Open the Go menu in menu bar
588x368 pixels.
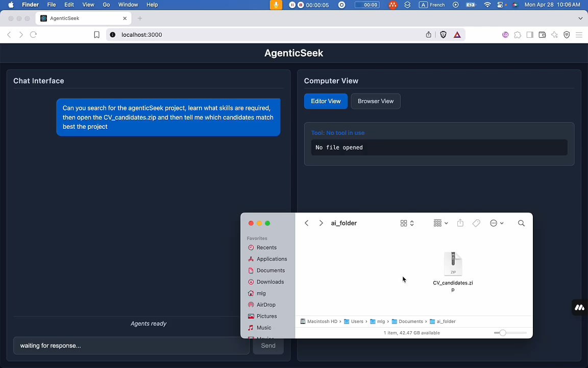click(x=106, y=5)
